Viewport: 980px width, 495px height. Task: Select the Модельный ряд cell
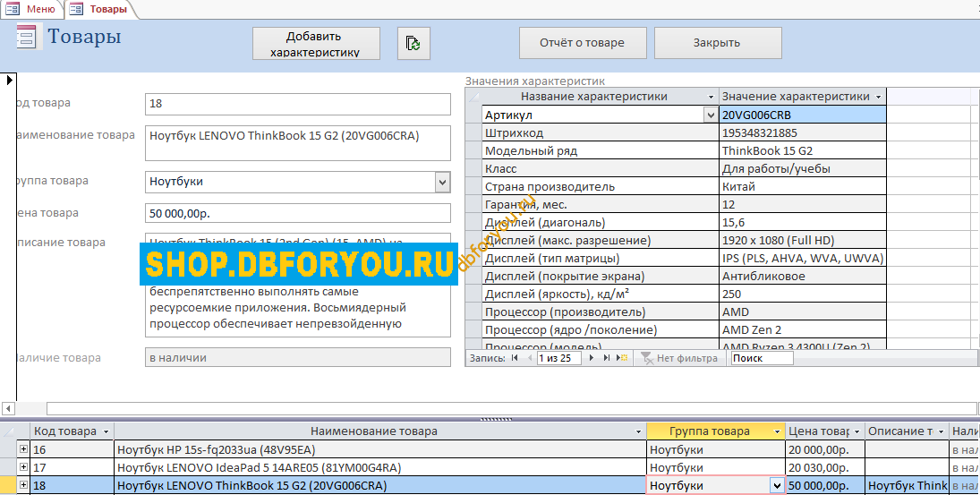coord(601,151)
